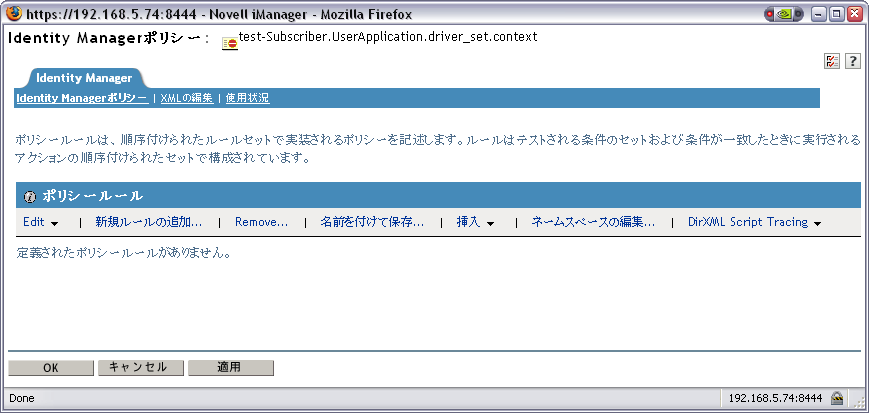
Task: Select the Identity Manager tab
Action: (x=84, y=78)
